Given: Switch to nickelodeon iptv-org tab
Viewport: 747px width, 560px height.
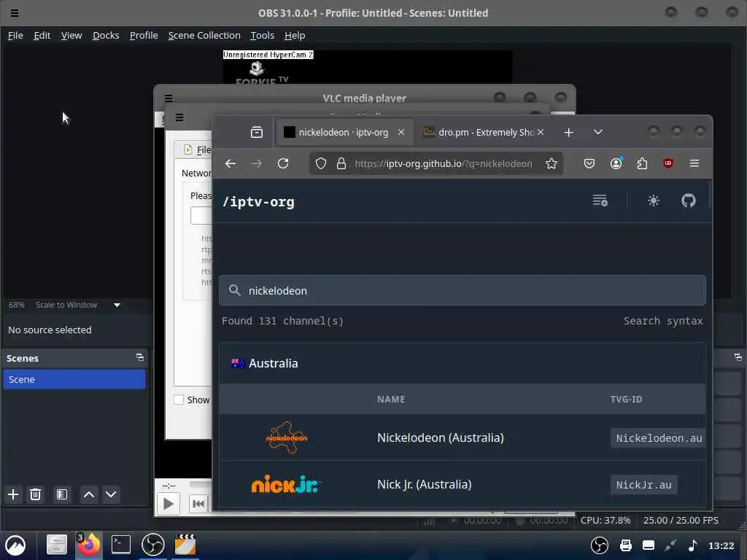Looking at the screenshot, I should [344, 132].
